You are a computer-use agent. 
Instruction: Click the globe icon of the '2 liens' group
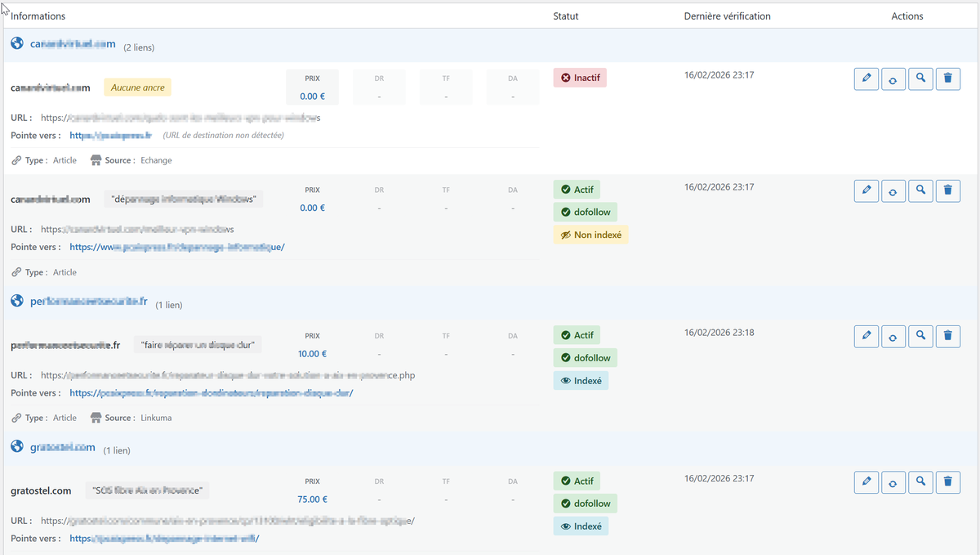pyautogui.click(x=17, y=43)
